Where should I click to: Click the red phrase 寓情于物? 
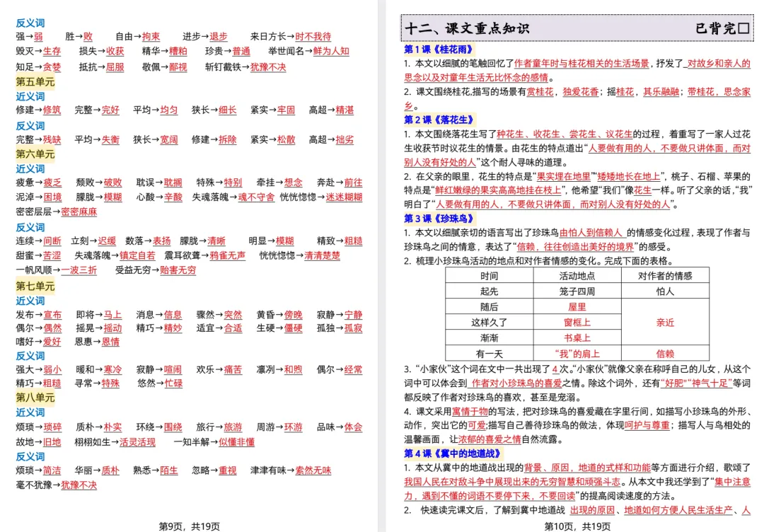click(x=470, y=412)
